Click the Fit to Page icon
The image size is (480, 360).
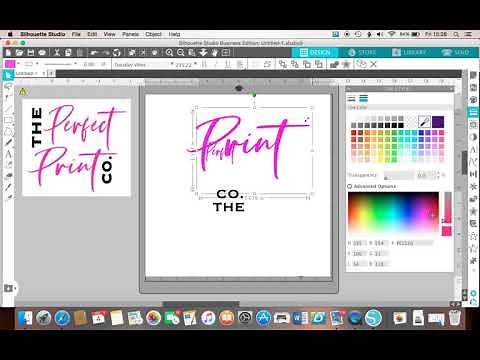click(x=226, y=52)
